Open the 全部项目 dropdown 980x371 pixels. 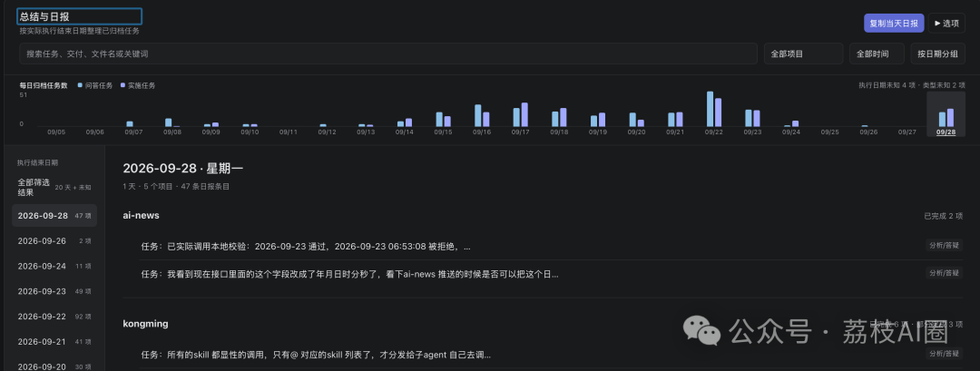tap(803, 54)
